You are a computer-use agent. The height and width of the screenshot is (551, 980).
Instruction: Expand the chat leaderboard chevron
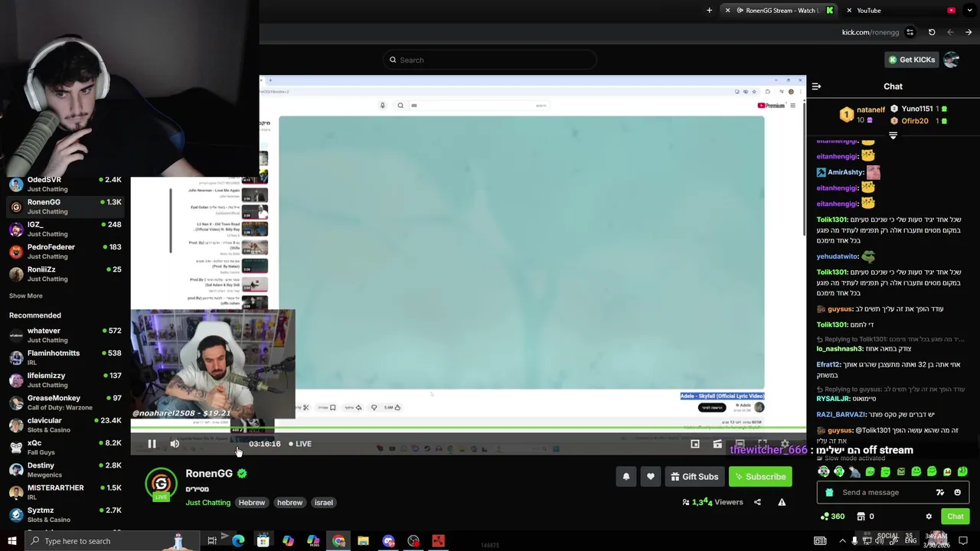coord(893,135)
